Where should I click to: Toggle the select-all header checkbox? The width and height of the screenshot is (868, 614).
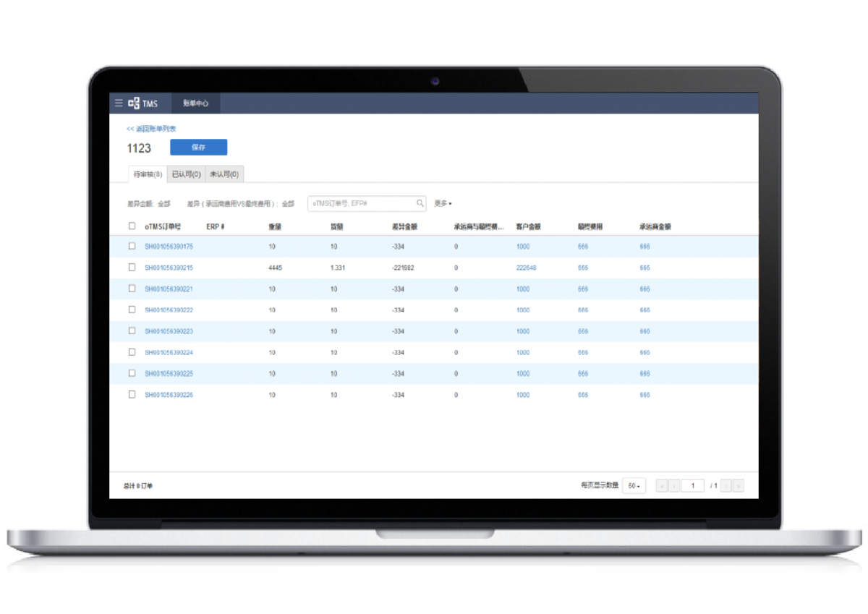(132, 226)
